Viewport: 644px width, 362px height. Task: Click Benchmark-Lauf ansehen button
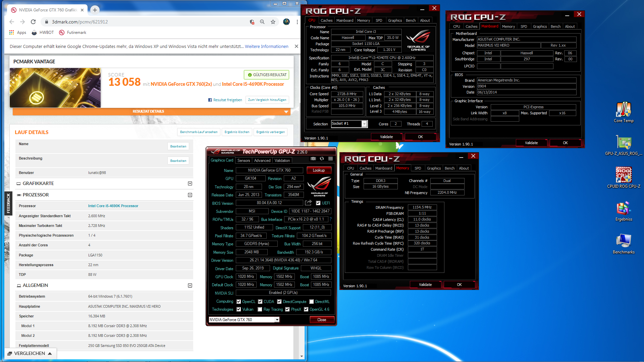click(x=199, y=132)
